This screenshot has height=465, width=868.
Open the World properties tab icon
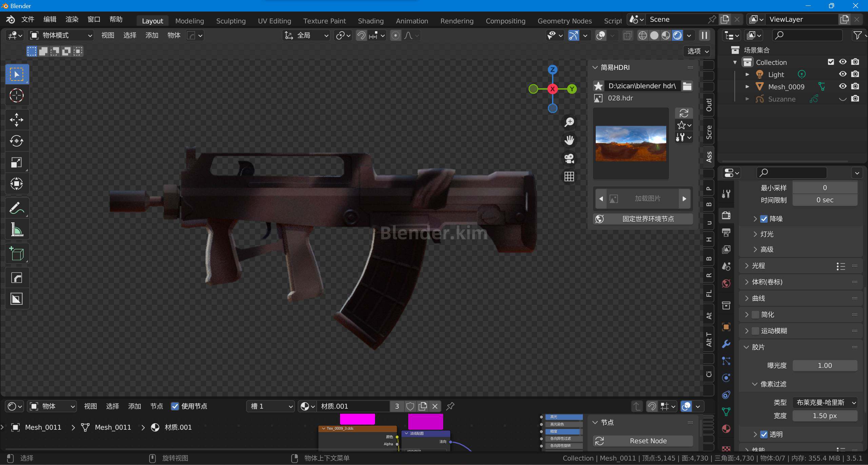(726, 283)
